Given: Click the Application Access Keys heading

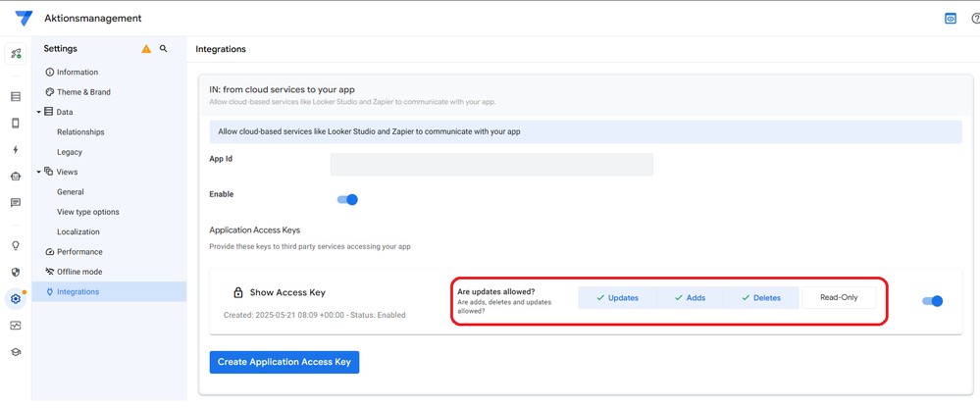Looking at the screenshot, I should tap(254, 230).
